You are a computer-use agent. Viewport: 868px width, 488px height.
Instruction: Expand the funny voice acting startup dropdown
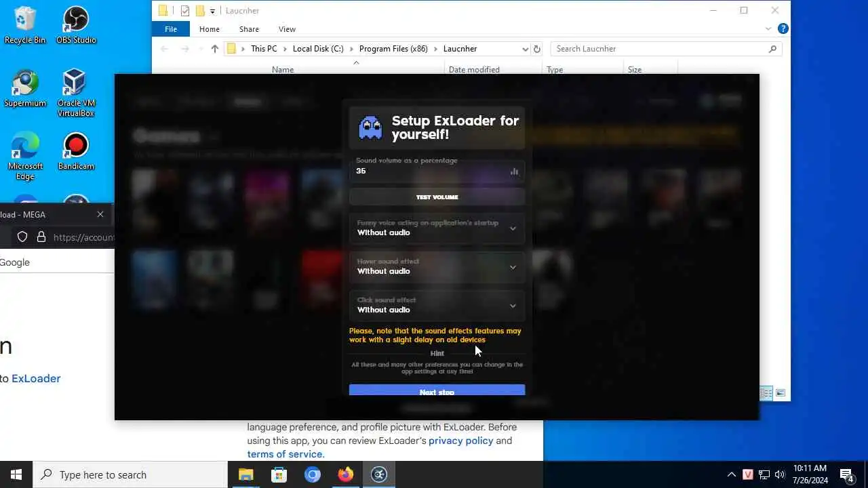pyautogui.click(x=437, y=228)
